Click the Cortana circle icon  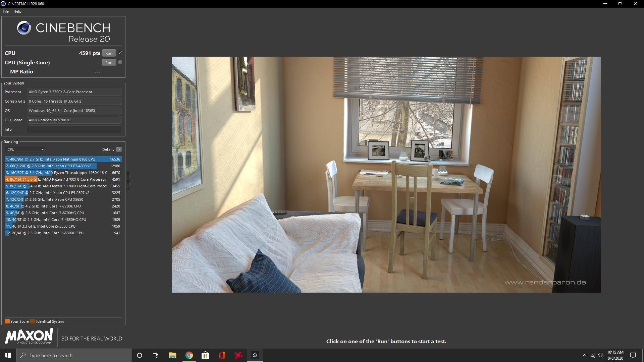[x=140, y=355]
